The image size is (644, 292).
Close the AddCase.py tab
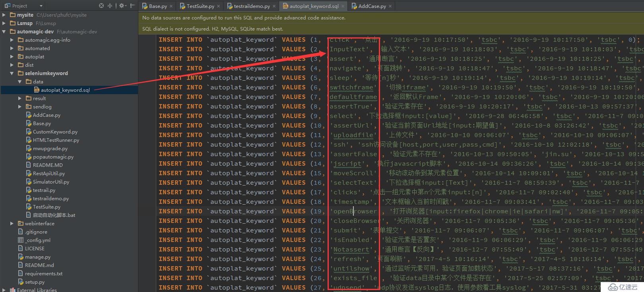390,6
